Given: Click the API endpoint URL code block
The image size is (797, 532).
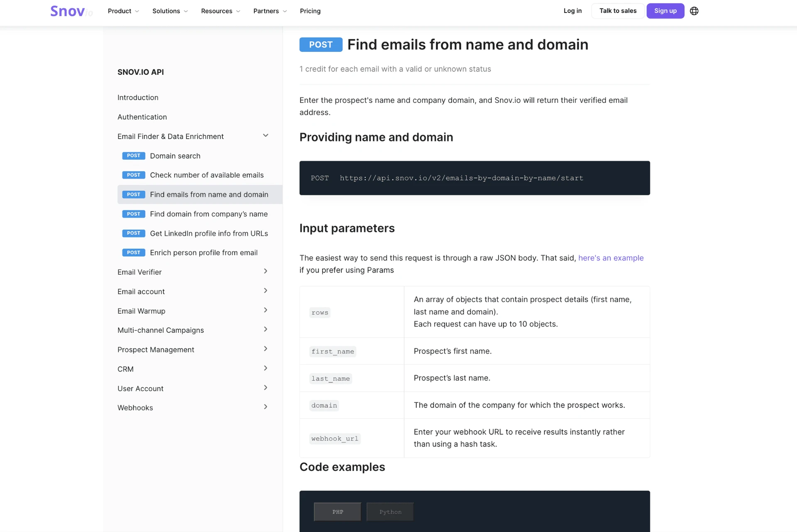Looking at the screenshot, I should (474, 178).
